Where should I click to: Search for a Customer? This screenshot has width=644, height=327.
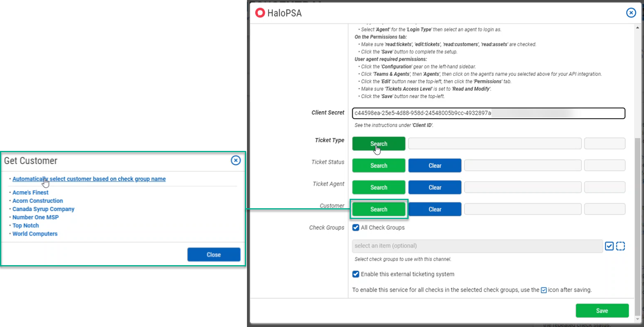[379, 209]
